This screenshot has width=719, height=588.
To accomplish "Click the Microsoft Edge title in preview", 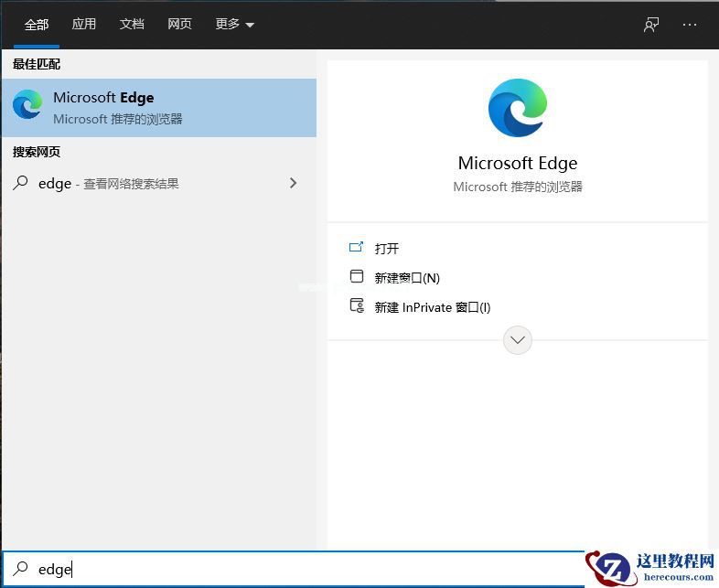I will pos(518,163).
